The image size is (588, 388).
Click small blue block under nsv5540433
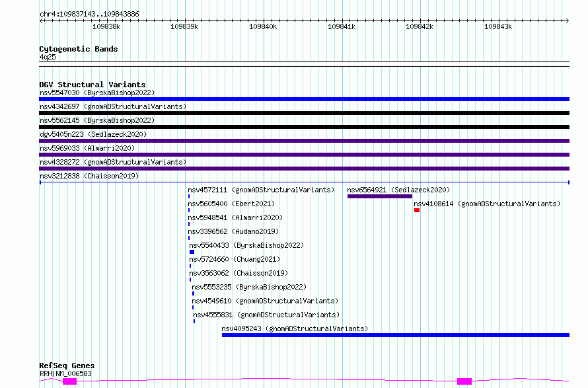[192, 252]
